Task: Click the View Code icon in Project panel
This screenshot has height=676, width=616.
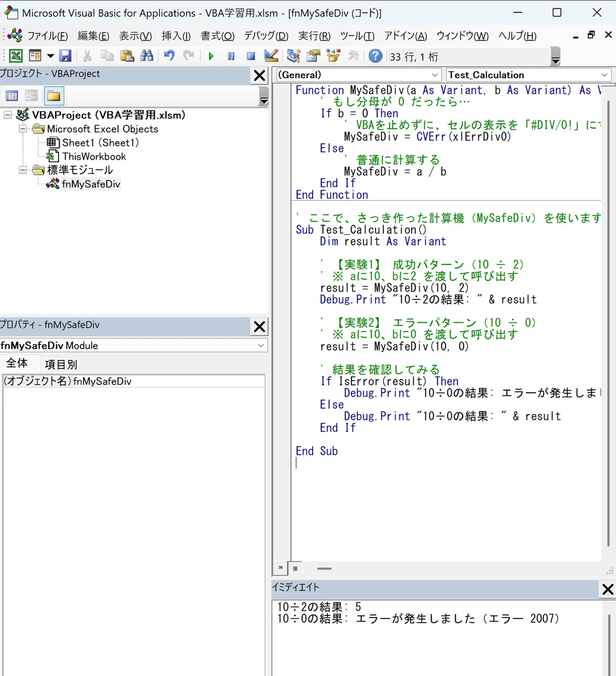Action: pyautogui.click(x=12, y=95)
